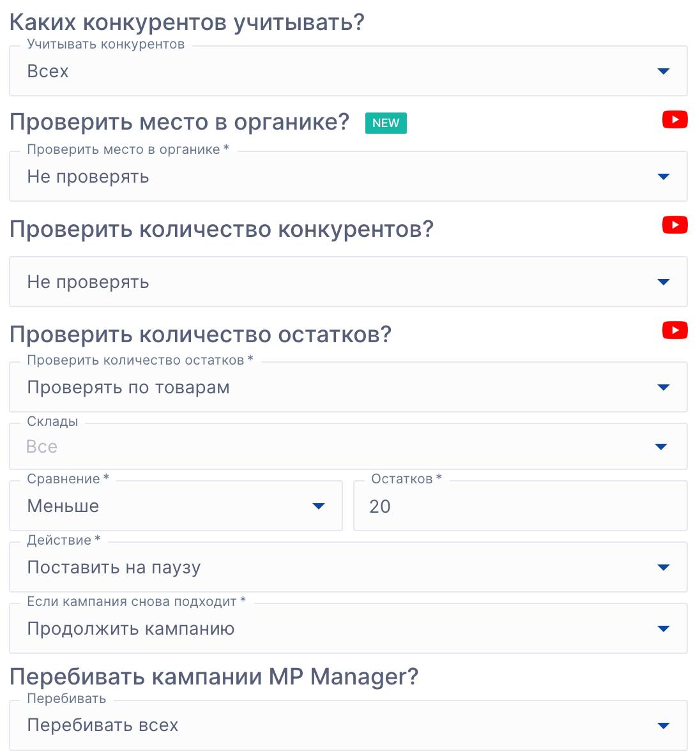Click the 'Остатков' field containing 20
Screen dimensions: 700x756
[520, 506]
